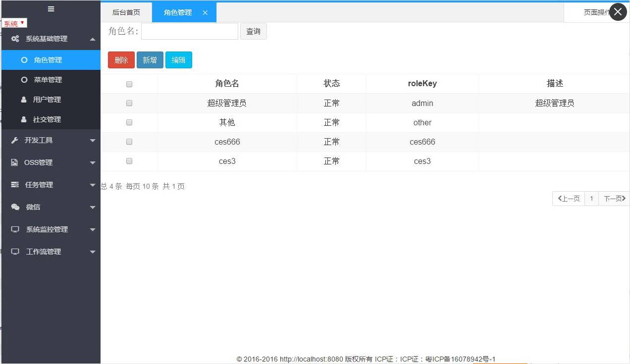Image resolution: width=630 pixels, height=364 pixels.
Task: Expand the 工作流管理 menu arrow
Action: (93, 252)
